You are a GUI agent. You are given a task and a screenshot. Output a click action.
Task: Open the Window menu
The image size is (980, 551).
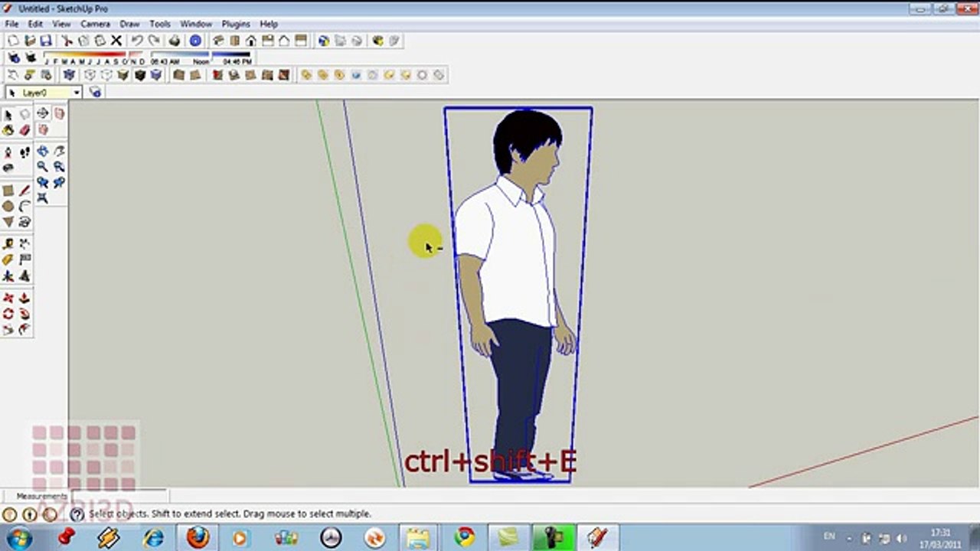(196, 24)
